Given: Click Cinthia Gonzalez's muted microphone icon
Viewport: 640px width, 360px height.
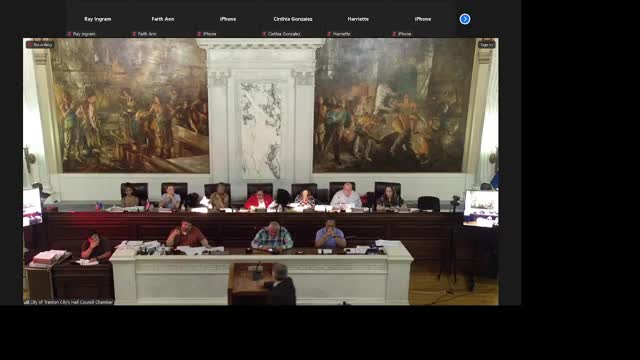Looking at the screenshot, I should coord(264,34).
